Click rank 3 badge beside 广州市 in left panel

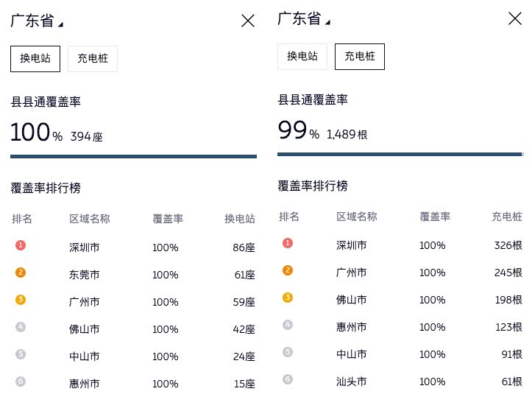tap(21, 300)
